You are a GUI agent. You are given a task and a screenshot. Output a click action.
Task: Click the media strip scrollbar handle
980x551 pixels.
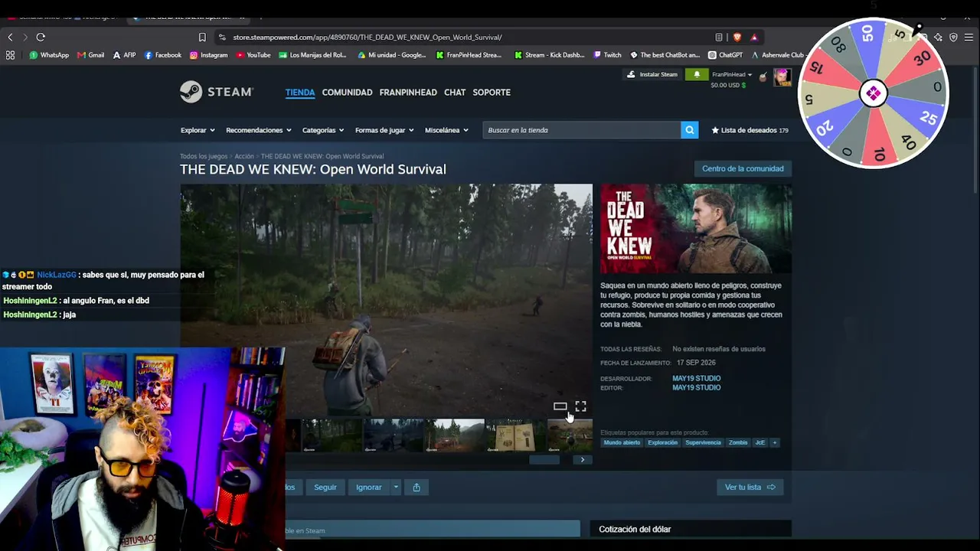[x=544, y=460]
